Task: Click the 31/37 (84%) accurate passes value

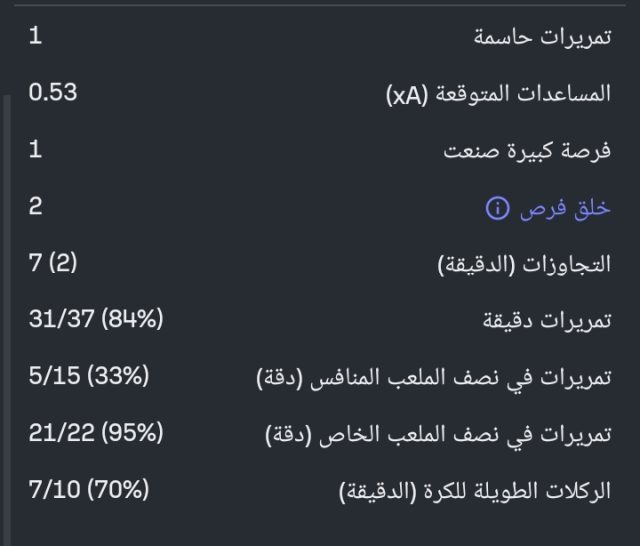Action: point(96,320)
